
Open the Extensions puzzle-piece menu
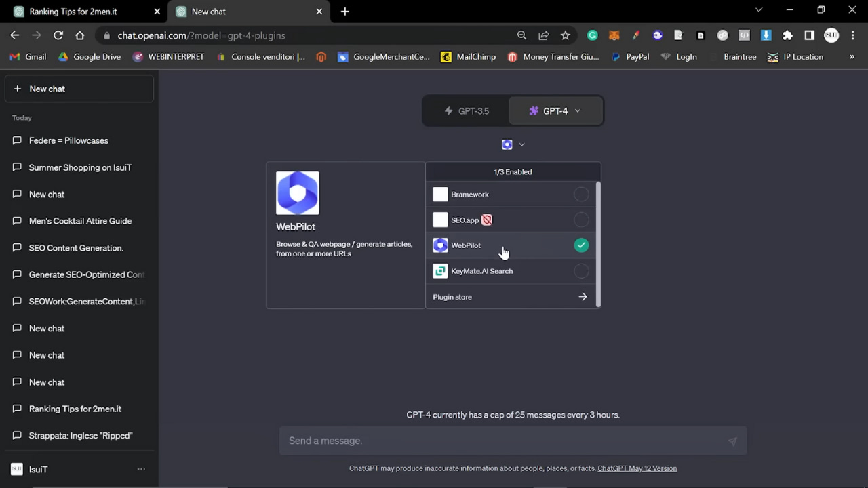tap(787, 35)
